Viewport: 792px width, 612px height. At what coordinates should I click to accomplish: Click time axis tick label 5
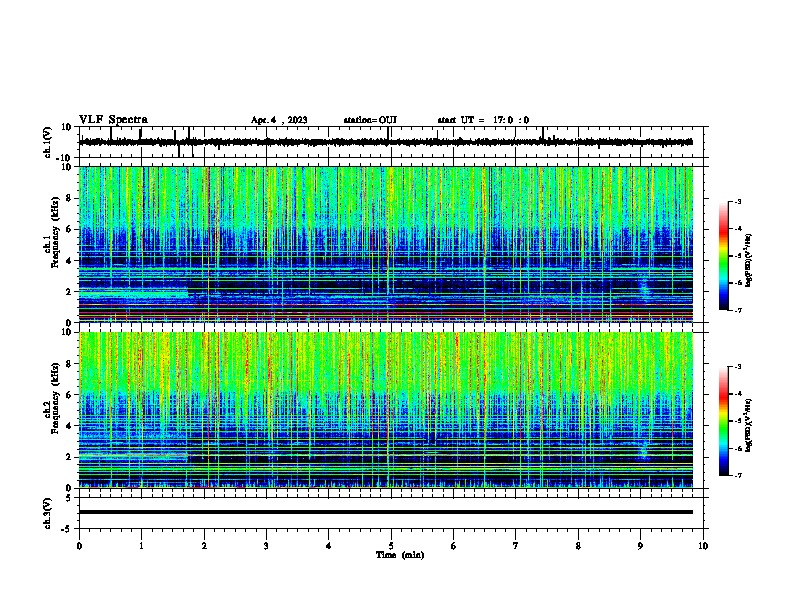click(x=391, y=546)
